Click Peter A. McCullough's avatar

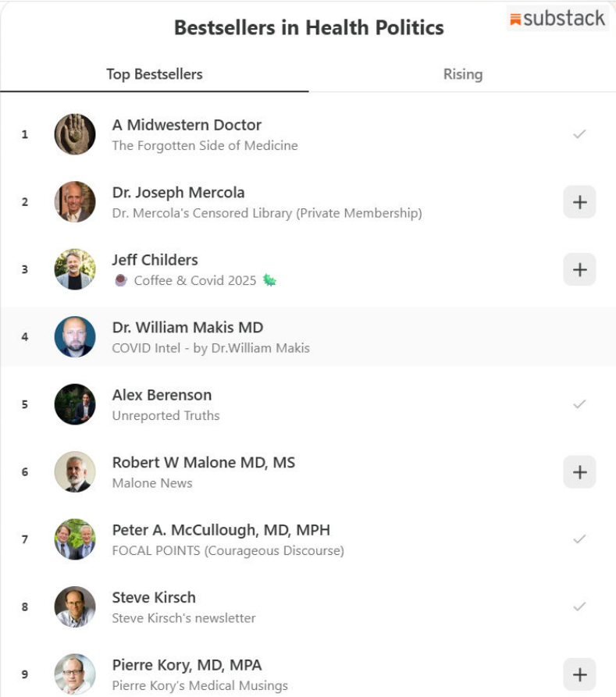coord(75,539)
